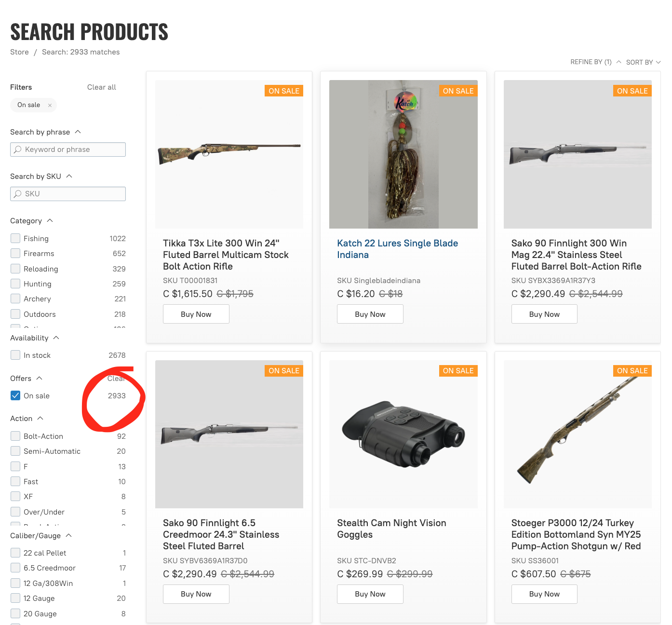Enable the In stock checkbox
672x625 pixels.
pyautogui.click(x=15, y=355)
